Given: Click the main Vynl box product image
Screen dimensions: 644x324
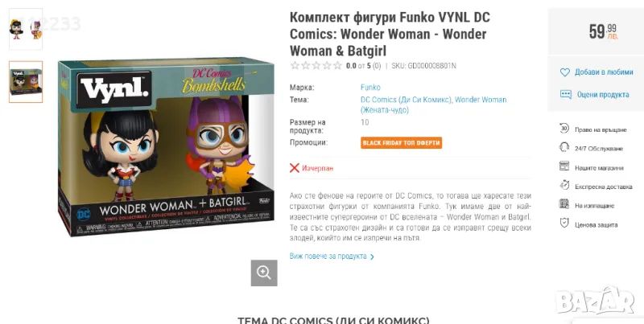Looking at the screenshot, I should coord(166,148).
